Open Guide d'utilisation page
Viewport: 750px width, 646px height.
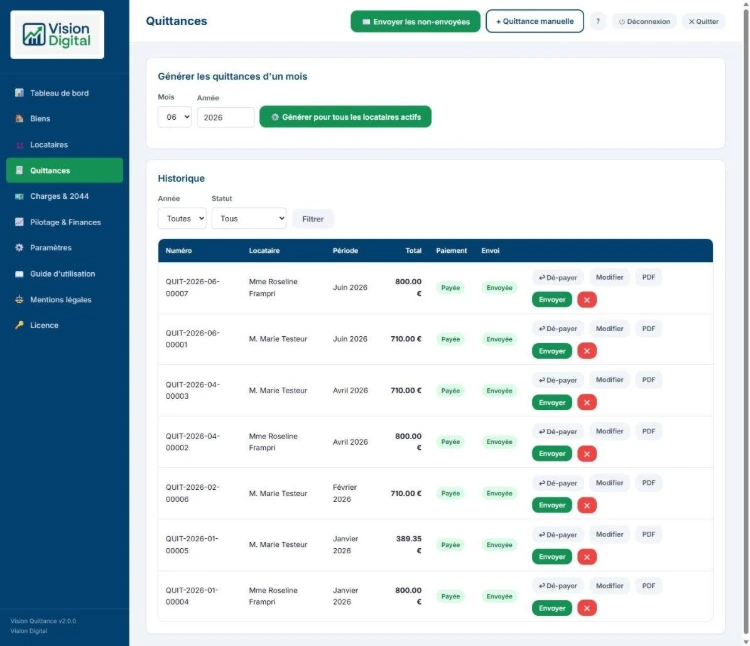(x=64, y=274)
